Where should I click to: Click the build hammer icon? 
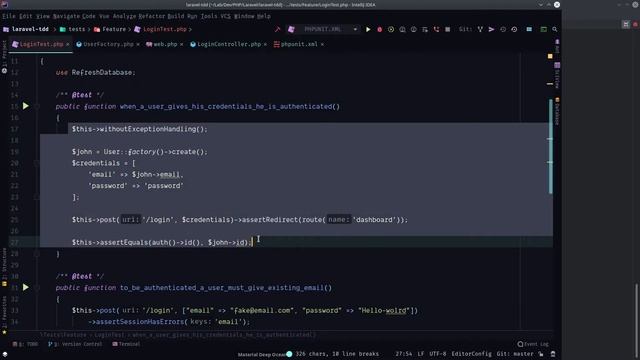[x=278, y=29]
